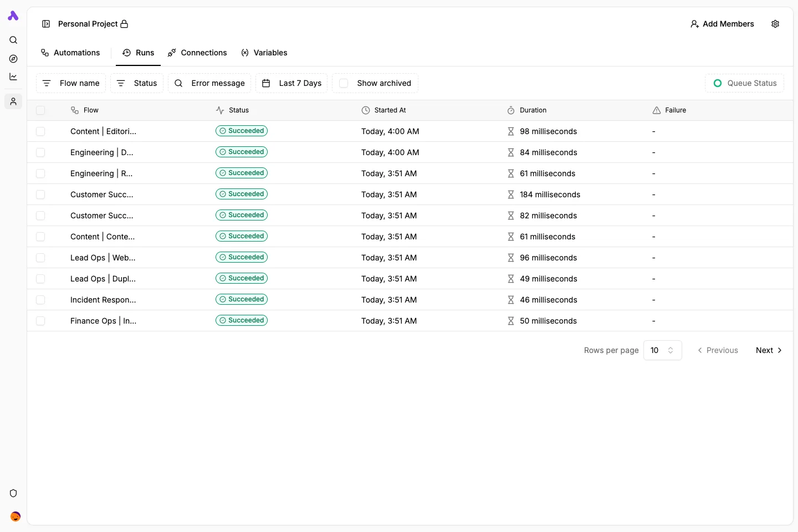The height and width of the screenshot is (532, 798).
Task: Open the first Customer Succ... run at 184 milliseconds
Action: click(410, 195)
